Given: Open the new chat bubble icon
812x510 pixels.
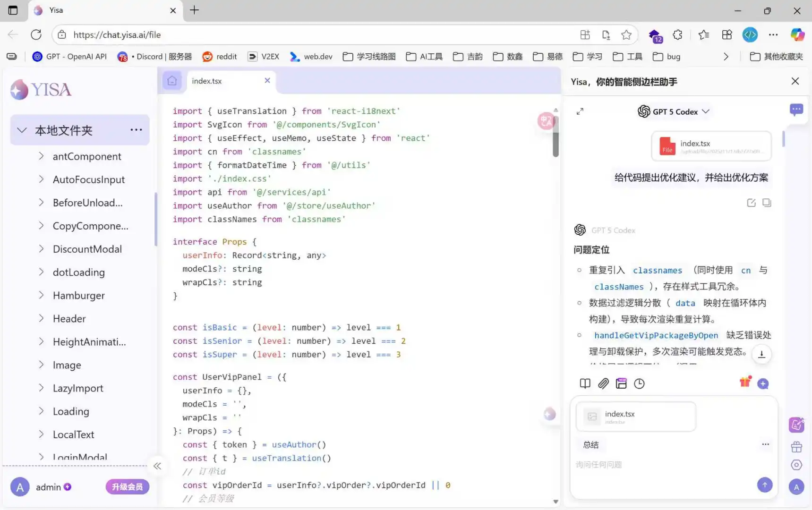Looking at the screenshot, I should click(796, 110).
